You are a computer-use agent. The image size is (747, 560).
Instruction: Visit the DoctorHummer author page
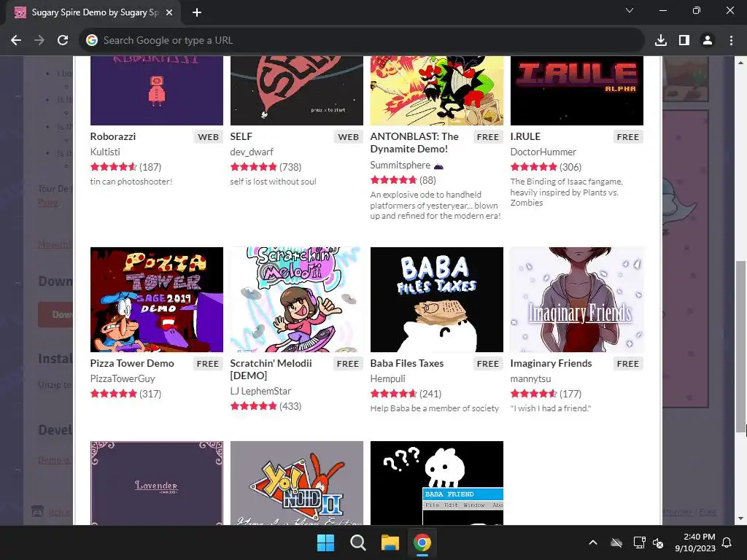[543, 152]
